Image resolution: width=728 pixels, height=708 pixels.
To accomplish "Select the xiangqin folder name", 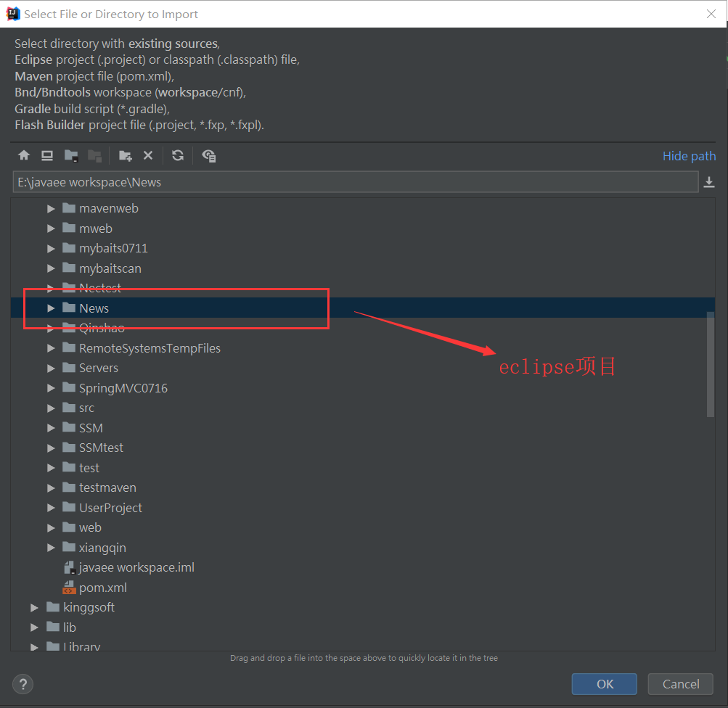I will [102, 548].
